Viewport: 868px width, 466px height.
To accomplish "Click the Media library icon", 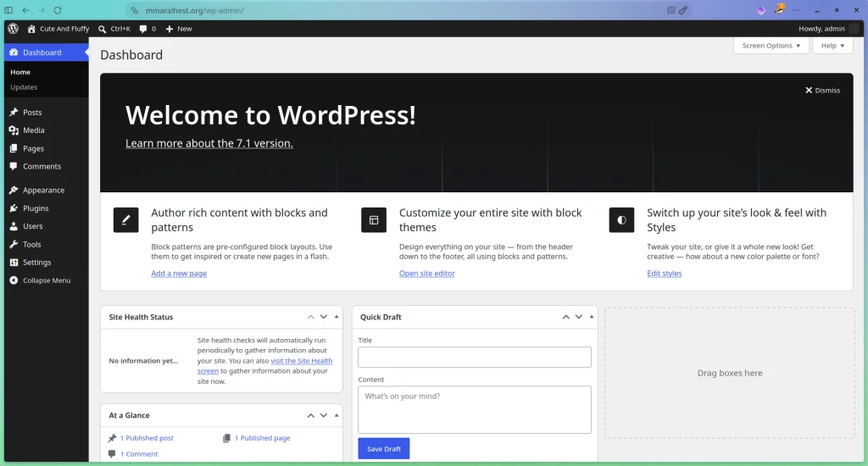I will coord(14,130).
